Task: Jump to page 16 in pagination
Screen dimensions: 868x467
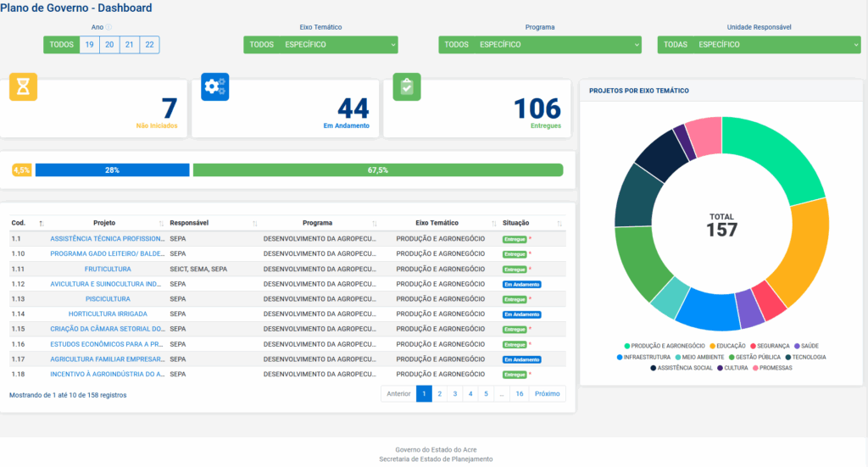Action: (519, 393)
